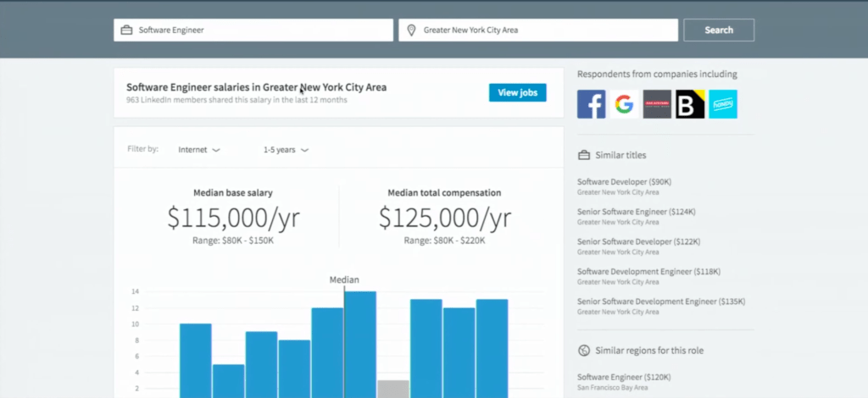Click the Google company logo
This screenshot has width=868, height=398.
[624, 104]
